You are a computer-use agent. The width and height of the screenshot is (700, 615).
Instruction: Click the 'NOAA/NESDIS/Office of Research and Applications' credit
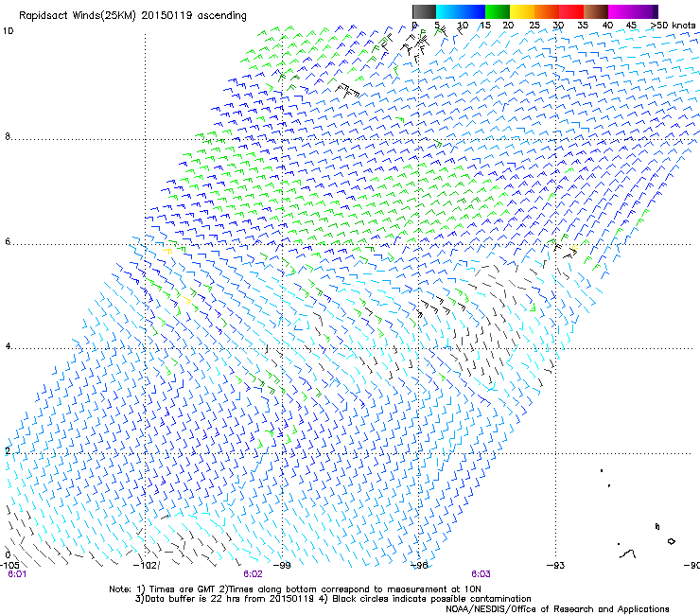click(557, 609)
